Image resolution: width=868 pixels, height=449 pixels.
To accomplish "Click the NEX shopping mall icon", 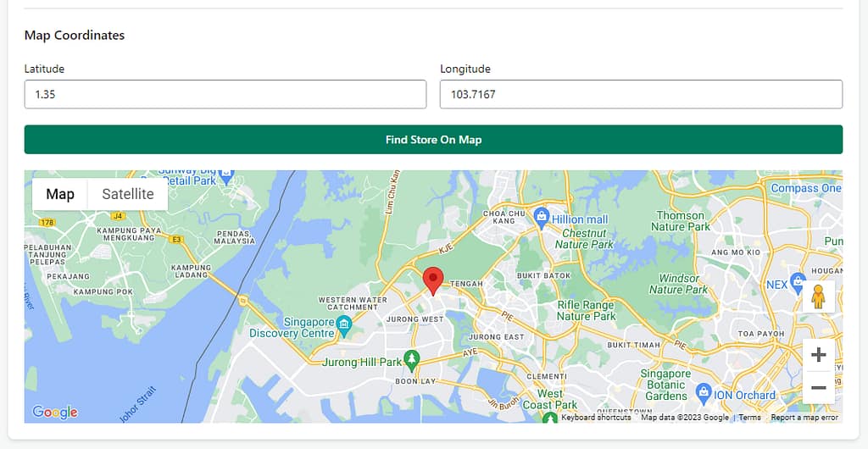I will pos(797,282).
